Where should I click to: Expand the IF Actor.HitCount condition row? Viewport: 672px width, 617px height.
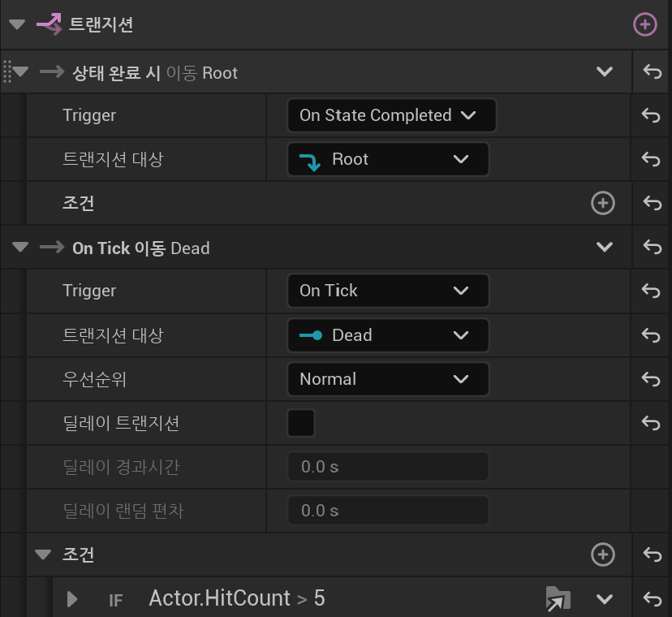pyautogui.click(x=72, y=599)
